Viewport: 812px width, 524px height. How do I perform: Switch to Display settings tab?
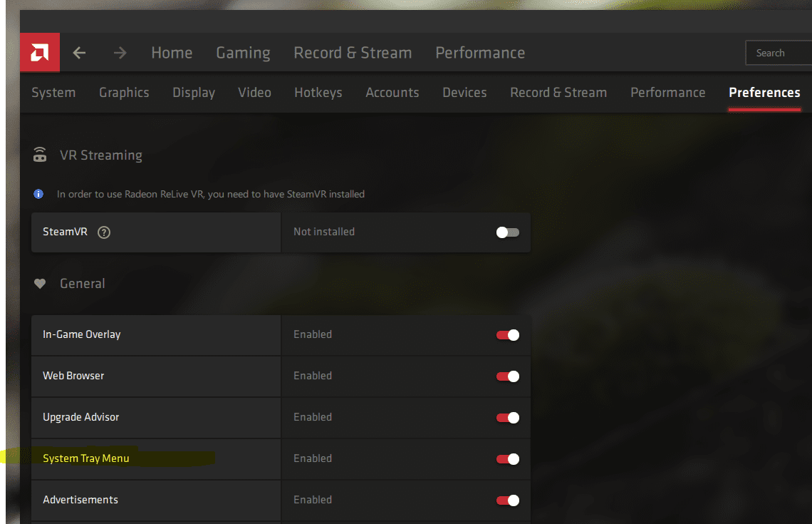[x=194, y=93]
